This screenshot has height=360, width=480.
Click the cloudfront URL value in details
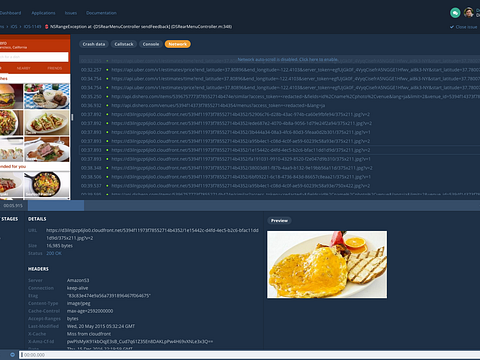click(152, 234)
